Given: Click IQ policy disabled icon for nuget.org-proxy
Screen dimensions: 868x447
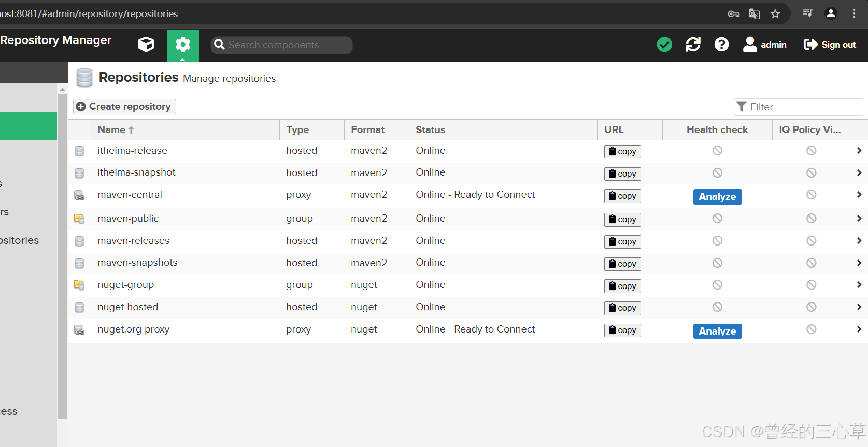Looking at the screenshot, I should [812, 329].
